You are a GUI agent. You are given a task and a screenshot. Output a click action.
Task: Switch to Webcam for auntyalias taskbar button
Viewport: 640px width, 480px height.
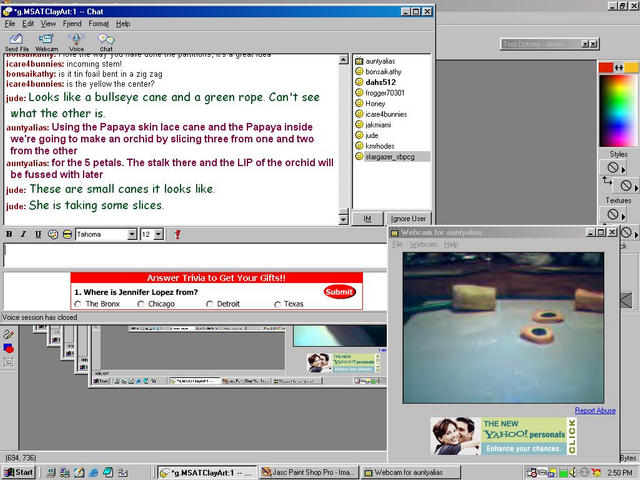411,472
